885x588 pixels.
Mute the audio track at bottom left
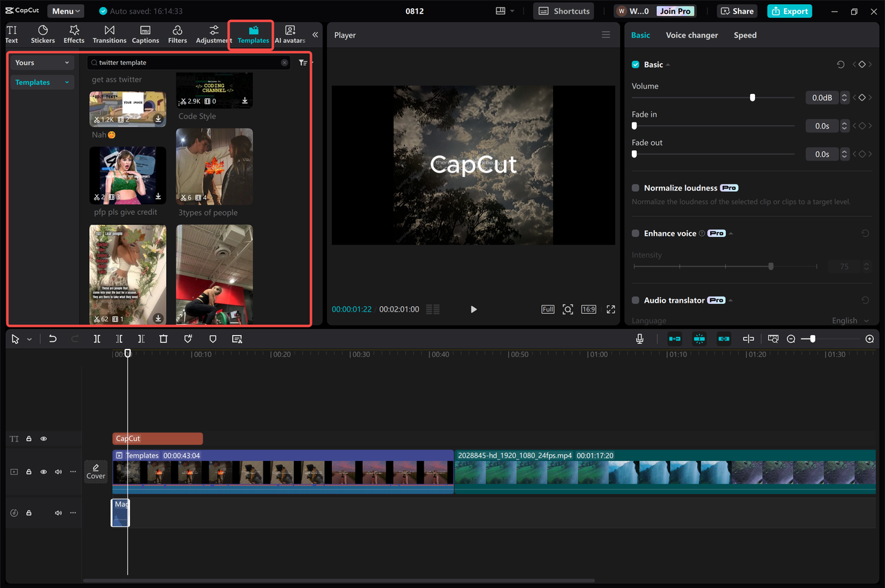[58, 512]
